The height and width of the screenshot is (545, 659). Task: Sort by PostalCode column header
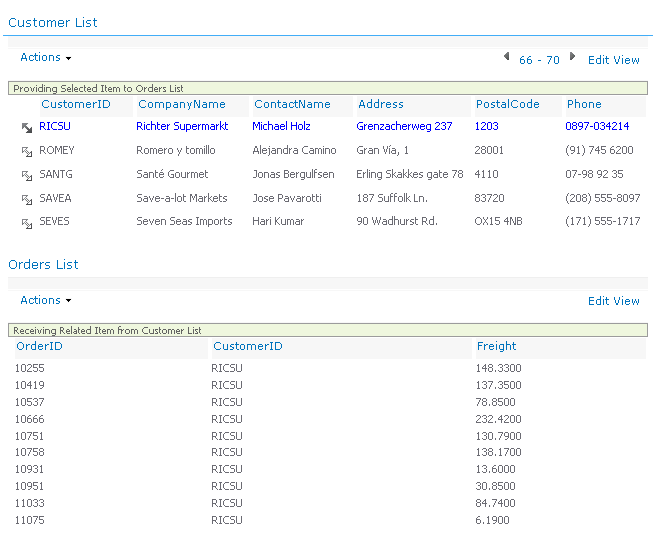pyautogui.click(x=508, y=104)
